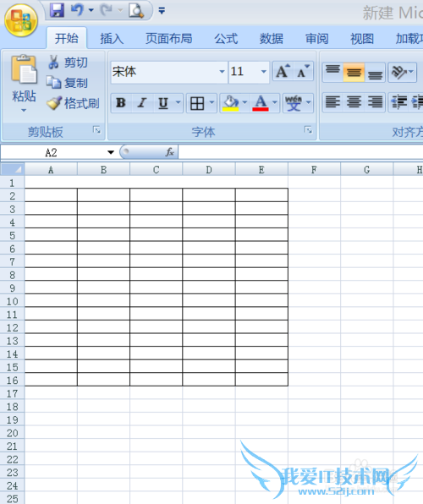The height and width of the screenshot is (504, 423).
Task: Apply red font color
Action: pyautogui.click(x=261, y=103)
